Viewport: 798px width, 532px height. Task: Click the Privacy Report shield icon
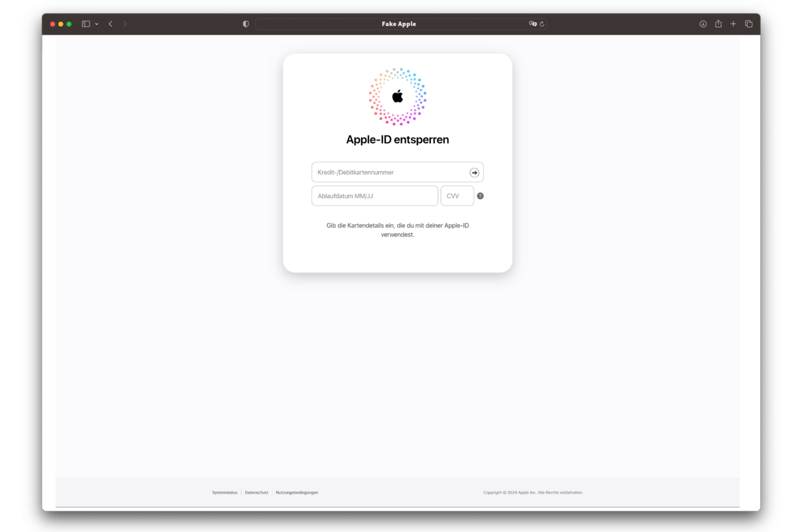point(245,23)
